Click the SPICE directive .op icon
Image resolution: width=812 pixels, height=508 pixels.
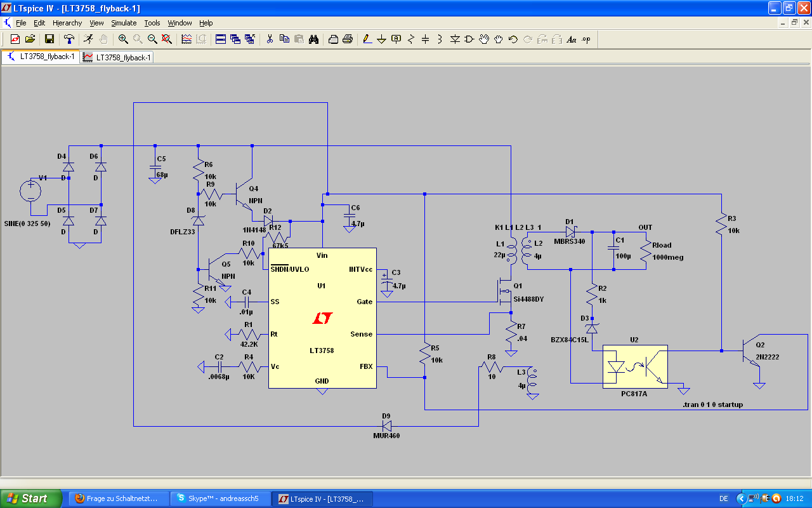[x=586, y=39]
